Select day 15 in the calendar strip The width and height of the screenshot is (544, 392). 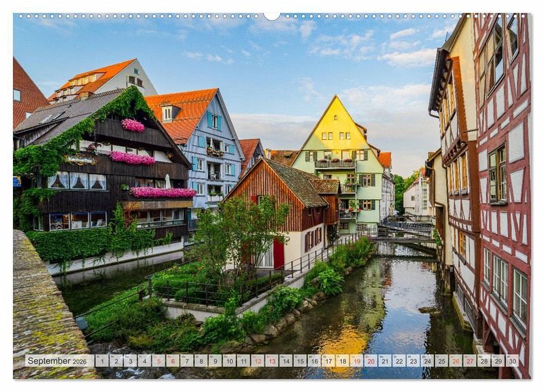point(300,361)
